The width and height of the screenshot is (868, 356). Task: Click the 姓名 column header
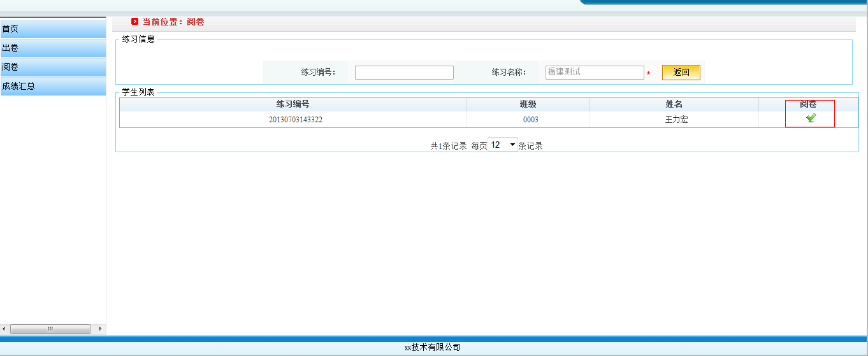click(x=674, y=104)
